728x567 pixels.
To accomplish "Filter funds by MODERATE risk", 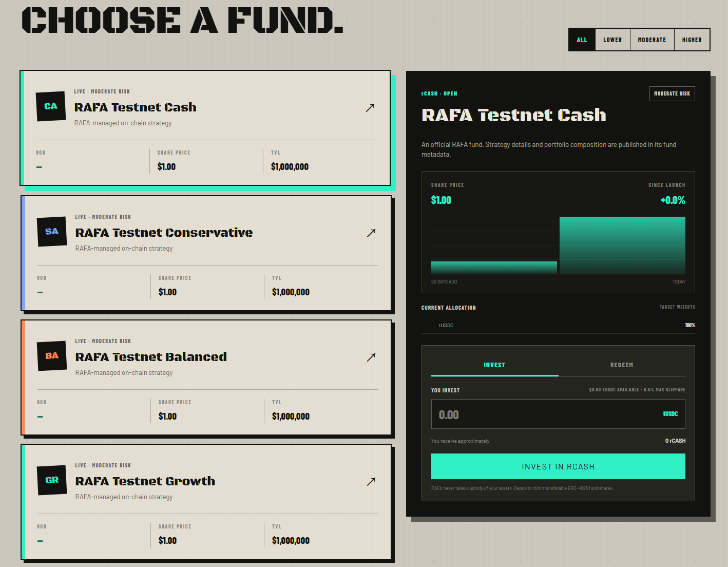I will (652, 40).
